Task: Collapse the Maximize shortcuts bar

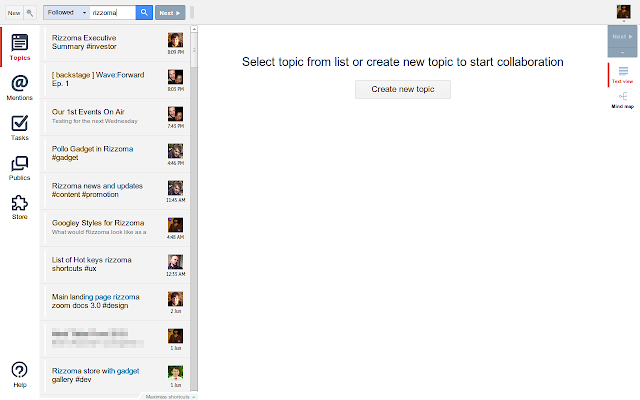Action: point(170,396)
